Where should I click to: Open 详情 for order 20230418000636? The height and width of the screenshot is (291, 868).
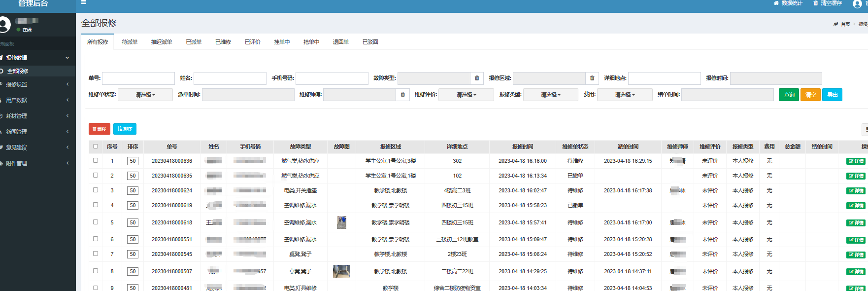click(856, 161)
